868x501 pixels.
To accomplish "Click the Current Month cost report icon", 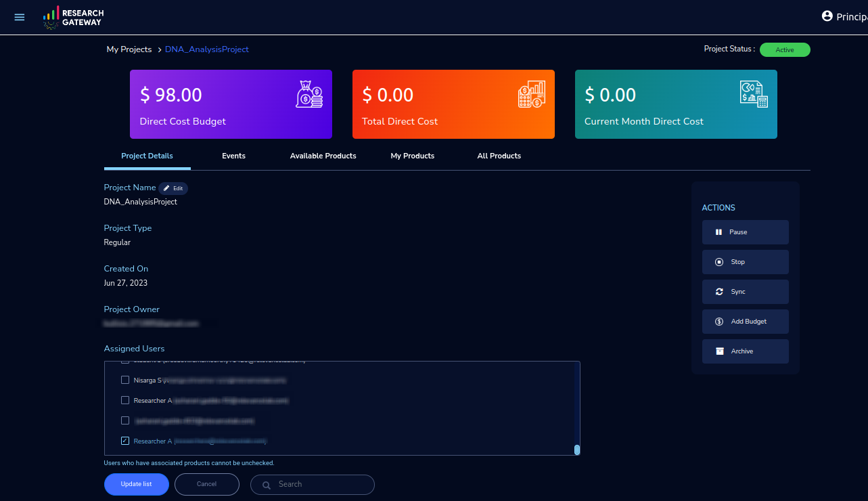I will click(x=754, y=94).
